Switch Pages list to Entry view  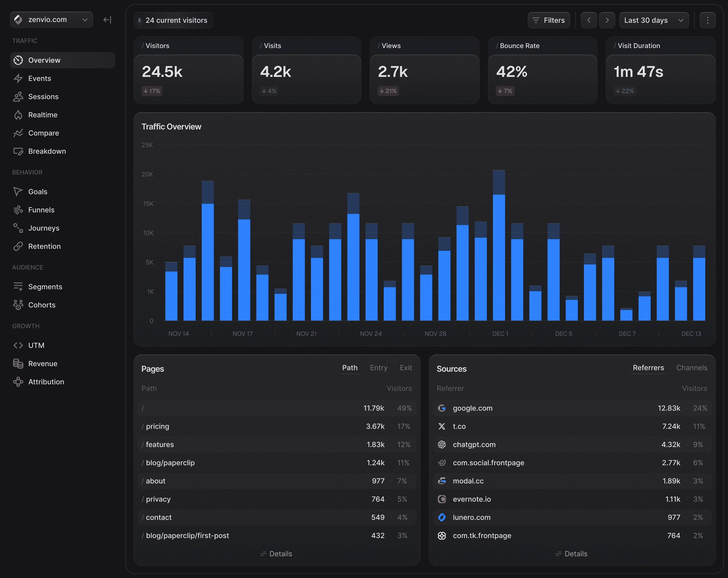tap(378, 368)
